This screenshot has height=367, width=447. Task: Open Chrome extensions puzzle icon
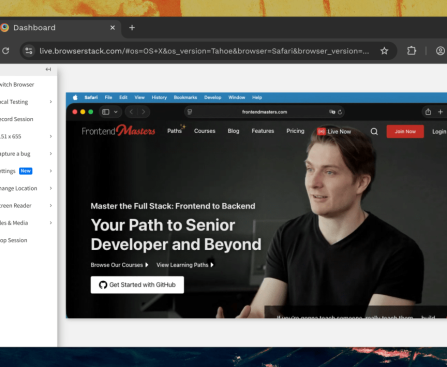[x=412, y=51]
